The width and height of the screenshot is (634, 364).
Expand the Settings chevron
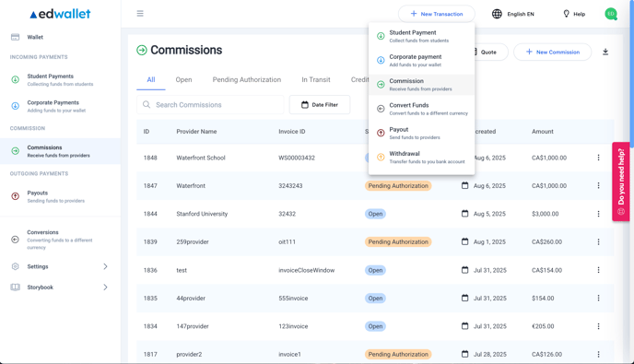click(x=106, y=266)
